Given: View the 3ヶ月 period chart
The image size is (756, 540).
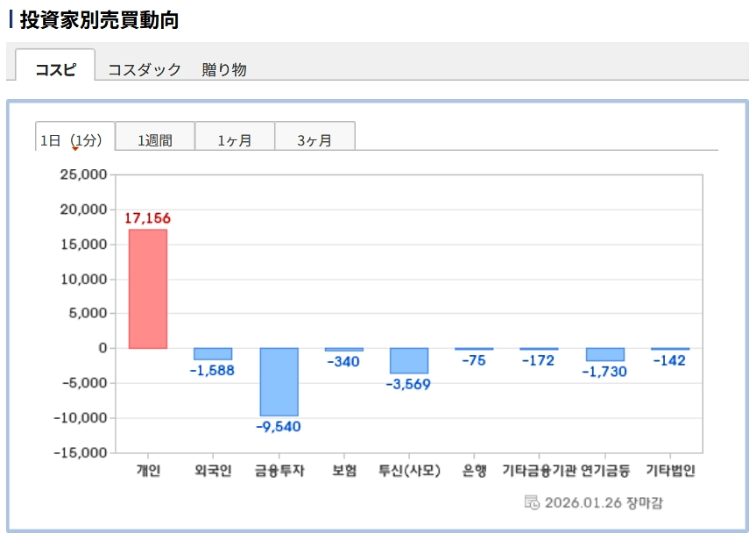Looking at the screenshot, I should pos(314,139).
